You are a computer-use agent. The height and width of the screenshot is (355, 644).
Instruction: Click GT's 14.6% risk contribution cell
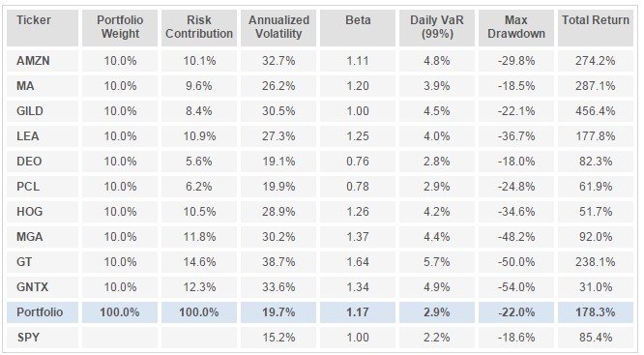[x=199, y=262]
